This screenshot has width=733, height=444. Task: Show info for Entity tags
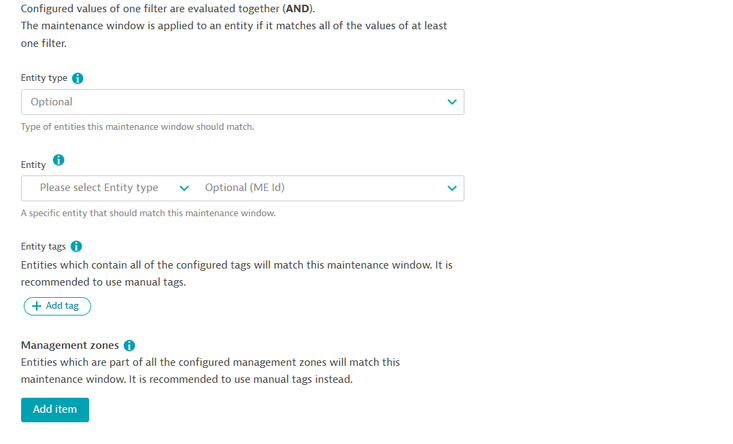[77, 246]
